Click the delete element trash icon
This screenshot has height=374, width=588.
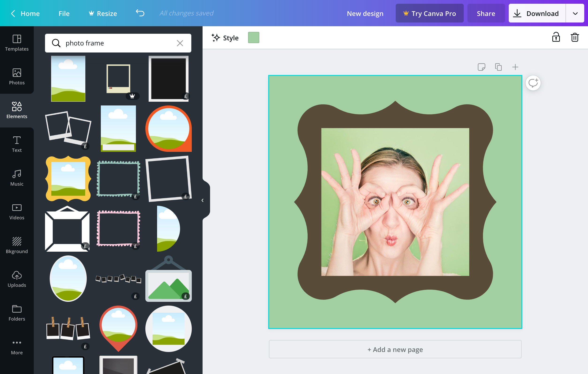tap(575, 38)
